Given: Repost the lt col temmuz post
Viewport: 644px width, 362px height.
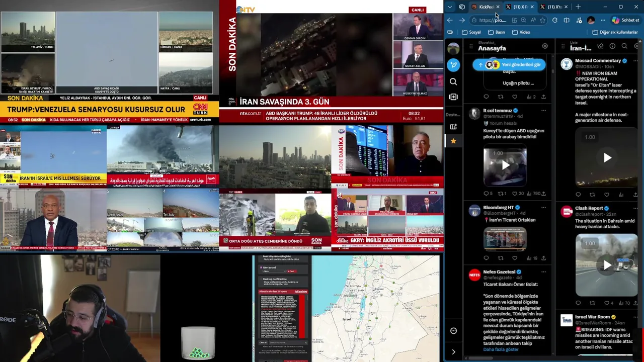Looking at the screenshot, I should click(x=500, y=194).
